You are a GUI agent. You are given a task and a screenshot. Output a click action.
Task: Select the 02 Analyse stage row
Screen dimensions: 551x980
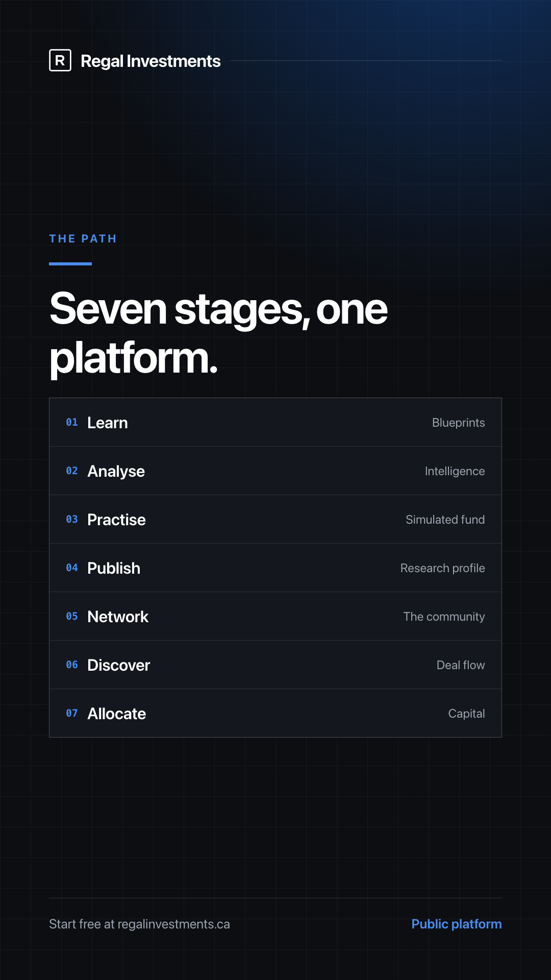(x=275, y=471)
